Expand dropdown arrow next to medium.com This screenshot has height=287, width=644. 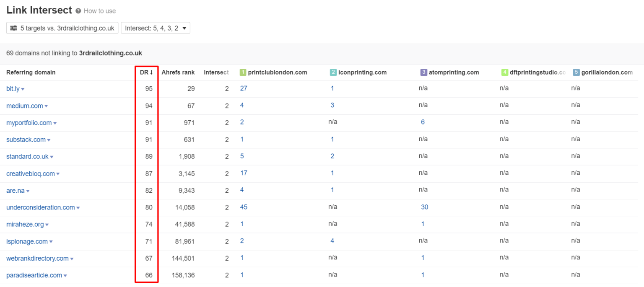tap(46, 106)
